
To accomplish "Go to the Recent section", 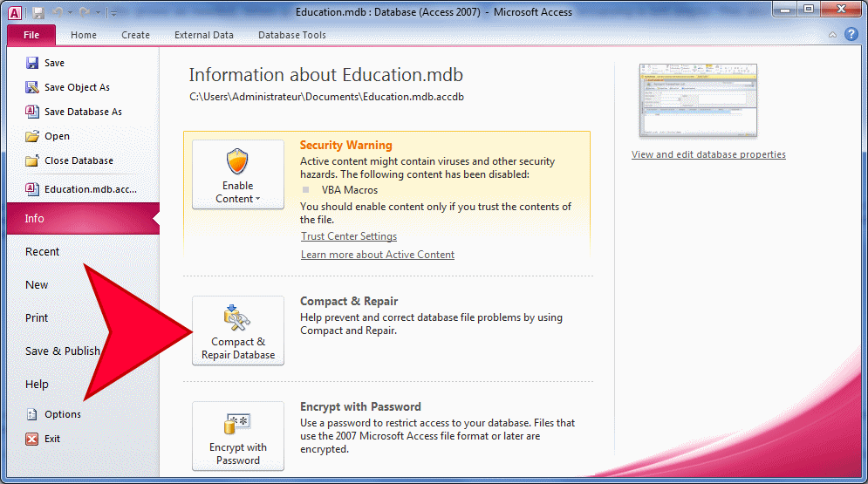I will pyautogui.click(x=42, y=252).
